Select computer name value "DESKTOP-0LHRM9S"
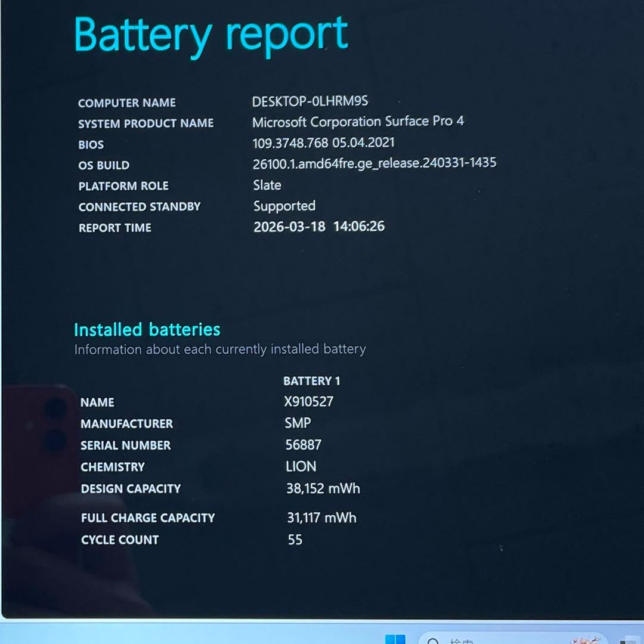The height and width of the screenshot is (644, 644). pyautogui.click(x=310, y=101)
